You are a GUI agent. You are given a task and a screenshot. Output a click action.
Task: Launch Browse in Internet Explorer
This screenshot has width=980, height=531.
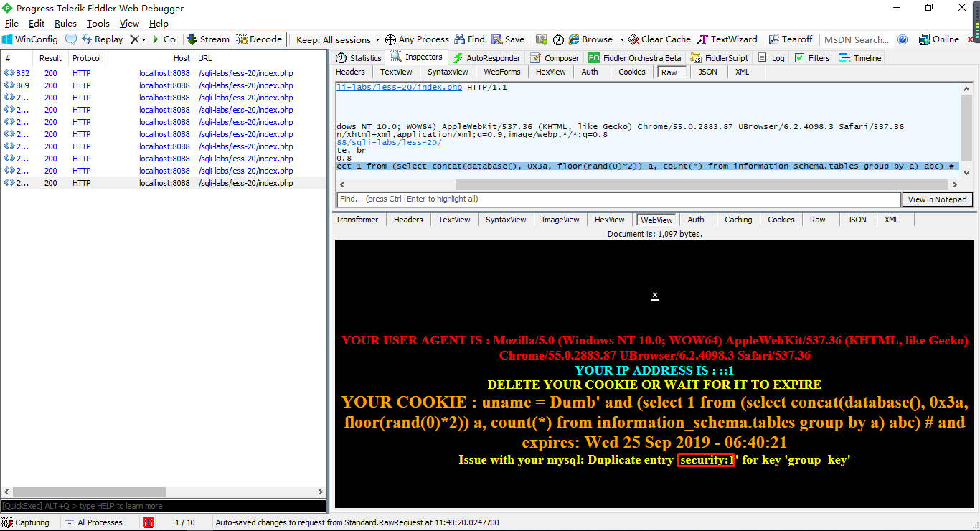click(x=590, y=39)
